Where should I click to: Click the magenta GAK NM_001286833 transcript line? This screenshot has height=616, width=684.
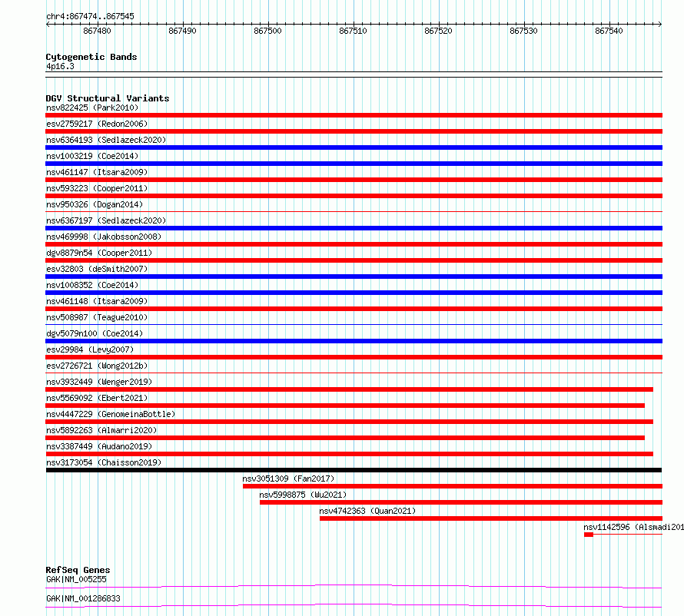(354, 605)
